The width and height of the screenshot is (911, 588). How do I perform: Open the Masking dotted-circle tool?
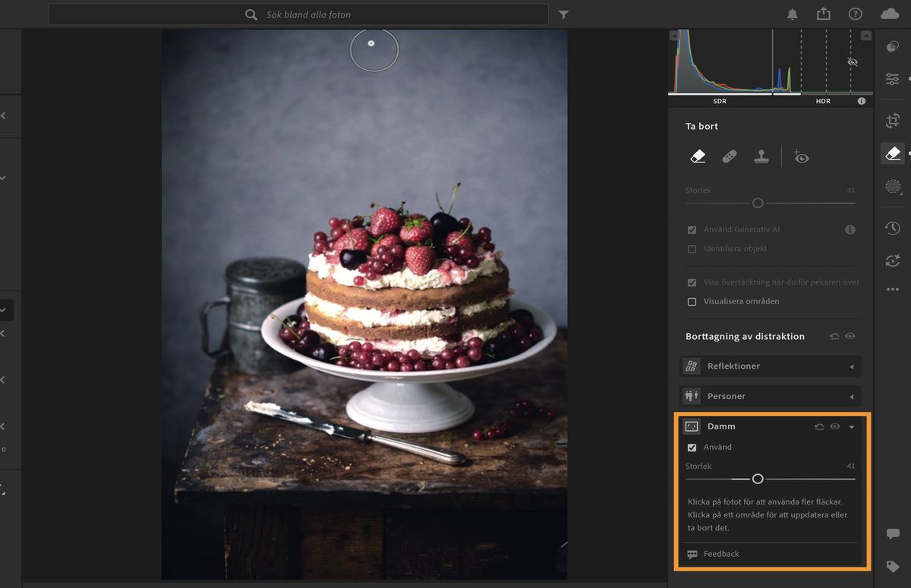point(893,187)
